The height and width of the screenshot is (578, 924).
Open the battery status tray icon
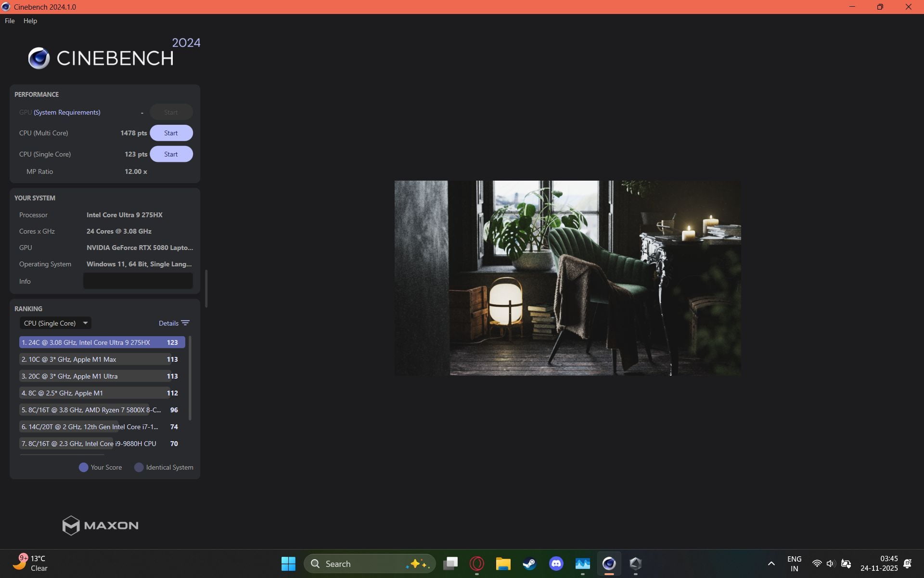tap(846, 564)
